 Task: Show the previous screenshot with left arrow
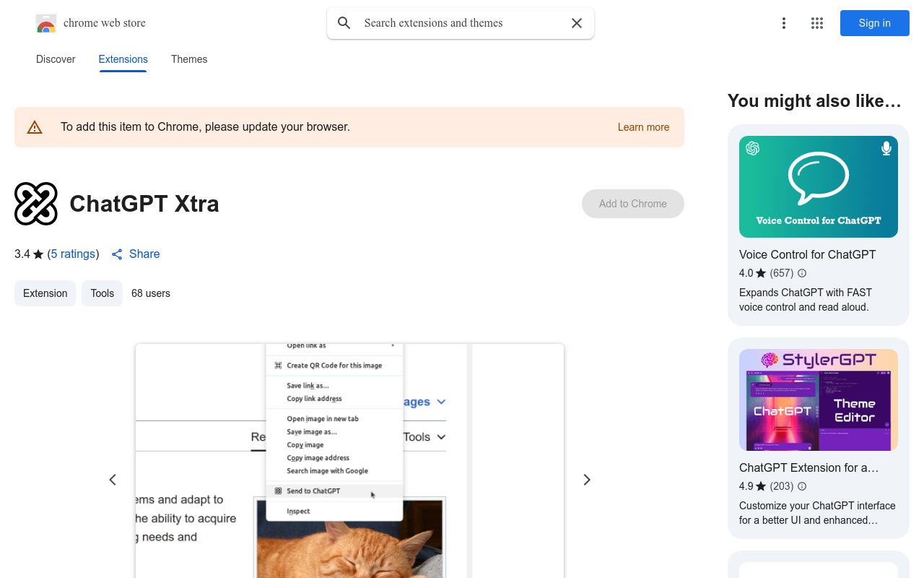tap(113, 480)
